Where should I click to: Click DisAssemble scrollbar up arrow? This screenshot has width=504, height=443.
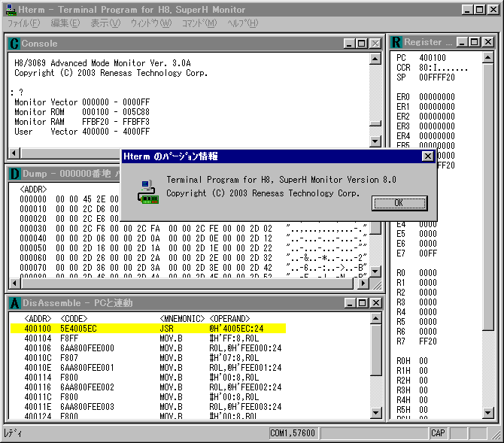pos(376,318)
